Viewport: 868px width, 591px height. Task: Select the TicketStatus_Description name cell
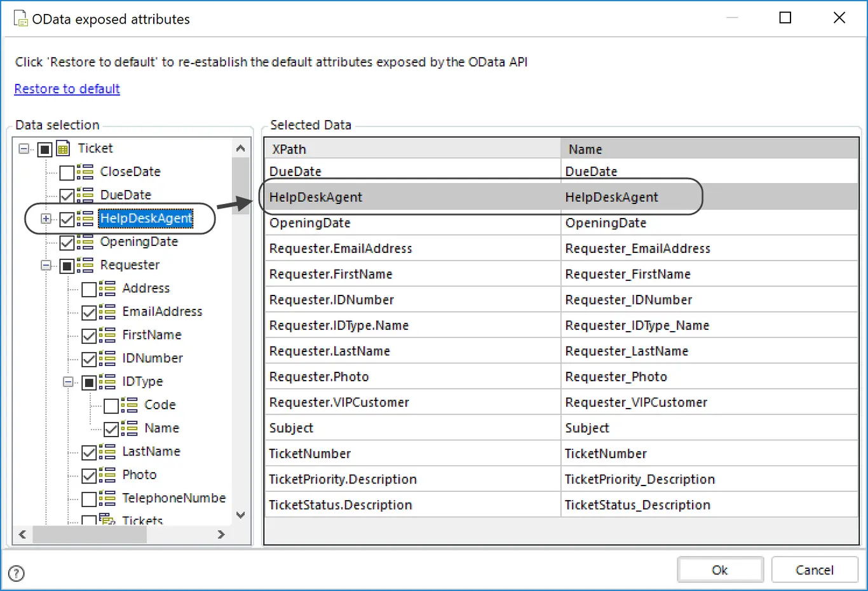(710, 505)
